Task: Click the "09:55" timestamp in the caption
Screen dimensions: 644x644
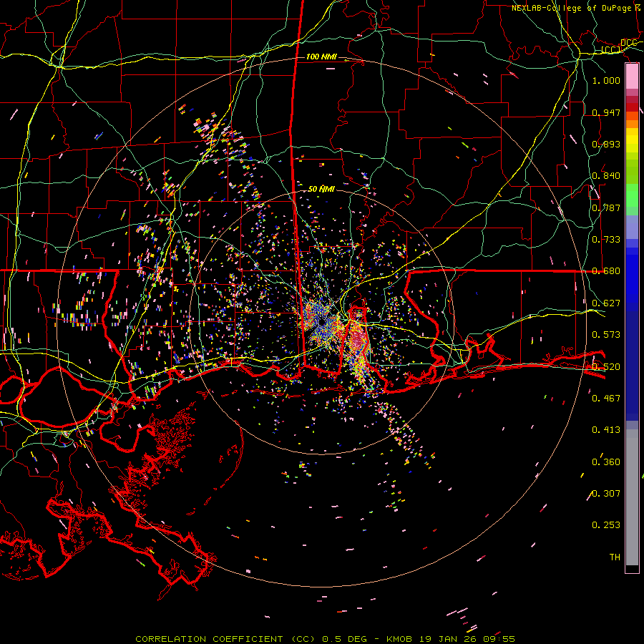Action: coord(498,639)
